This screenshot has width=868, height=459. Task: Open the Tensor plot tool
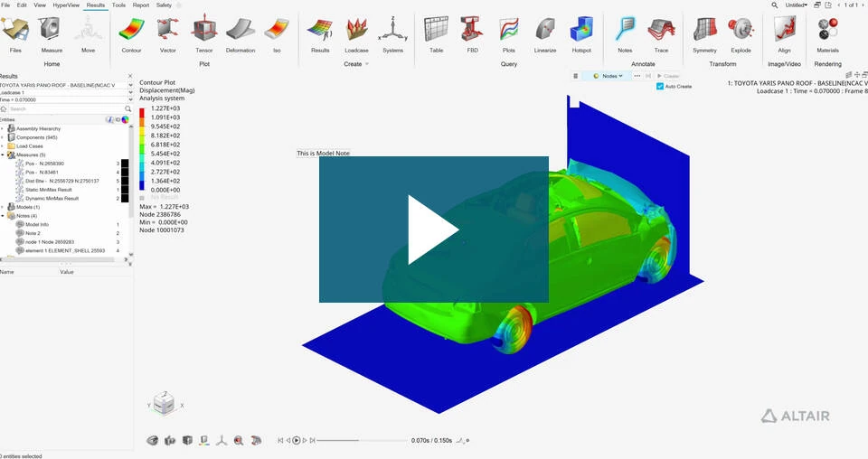[203, 34]
